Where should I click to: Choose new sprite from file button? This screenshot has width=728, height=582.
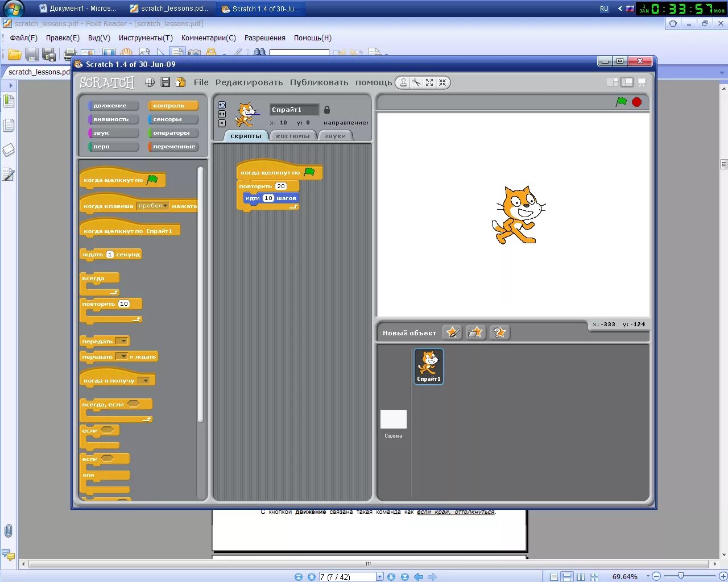(475, 332)
